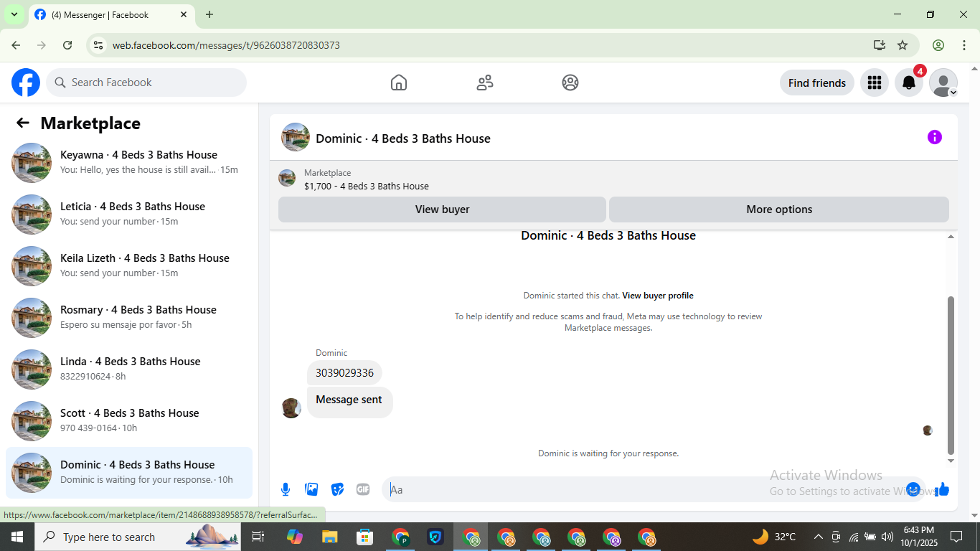Open the $1,700 Marketplace listing banner
The height and width of the screenshot is (551, 980).
[x=613, y=179]
